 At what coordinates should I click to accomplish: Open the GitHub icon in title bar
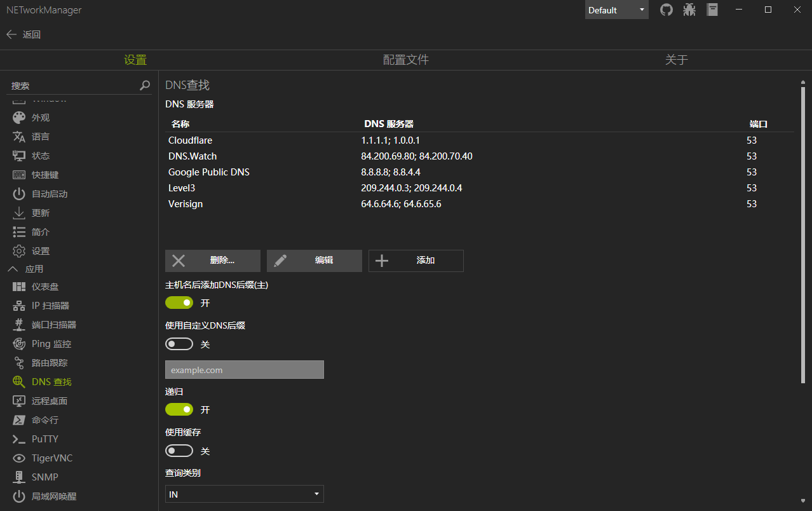(x=666, y=10)
